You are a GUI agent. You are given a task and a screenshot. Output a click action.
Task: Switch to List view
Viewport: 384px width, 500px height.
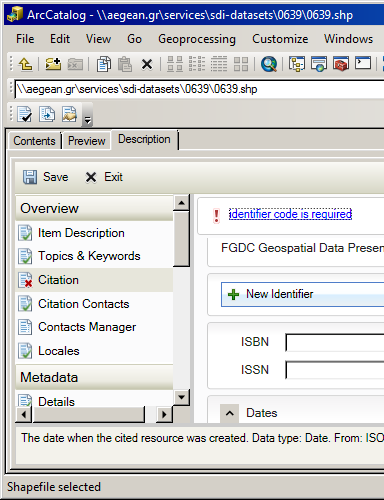197,64
